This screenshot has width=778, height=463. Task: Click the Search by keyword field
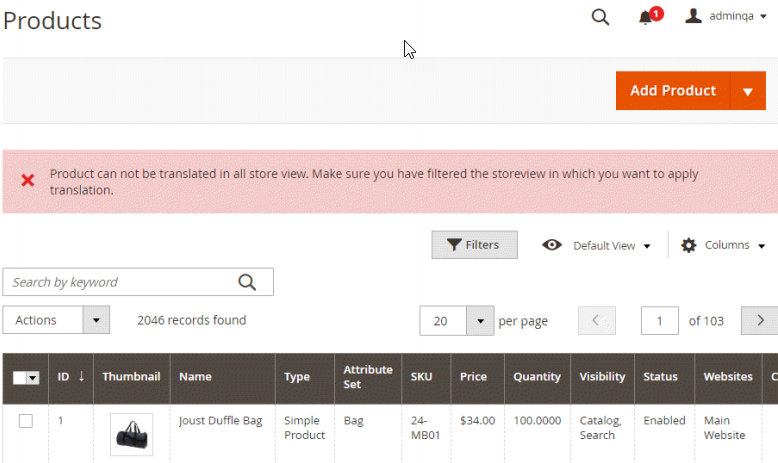(x=120, y=282)
